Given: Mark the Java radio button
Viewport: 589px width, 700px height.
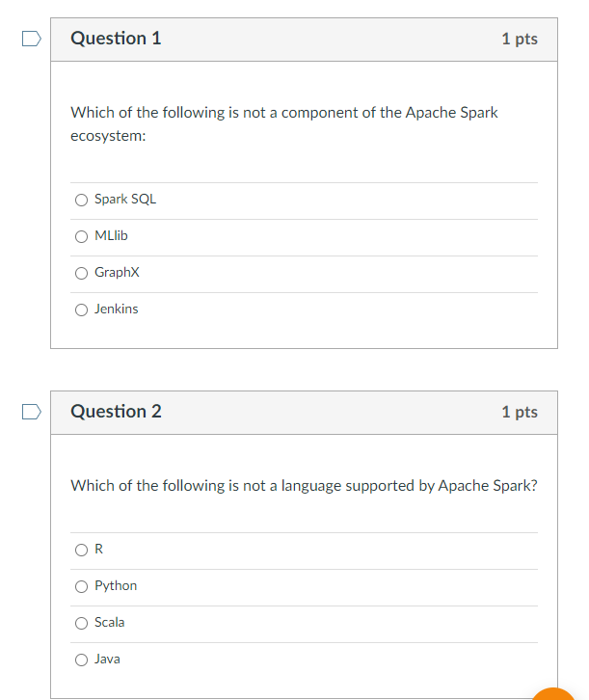Looking at the screenshot, I should [81, 660].
